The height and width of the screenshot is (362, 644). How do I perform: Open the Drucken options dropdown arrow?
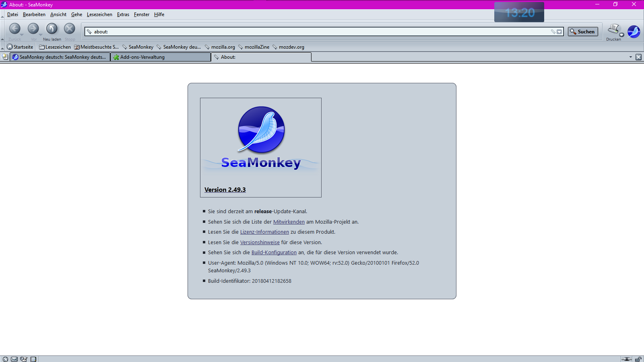pyautogui.click(x=621, y=35)
